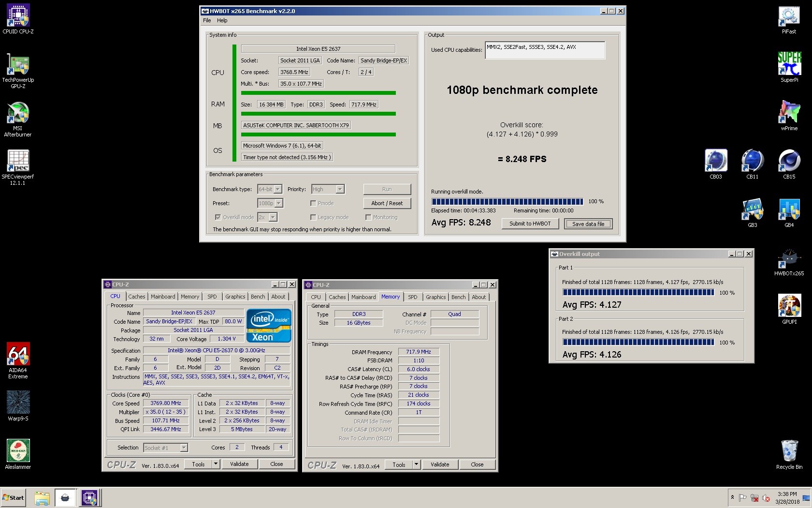
Task: Click the Tools button in left CPU-Z window
Action: pos(198,464)
